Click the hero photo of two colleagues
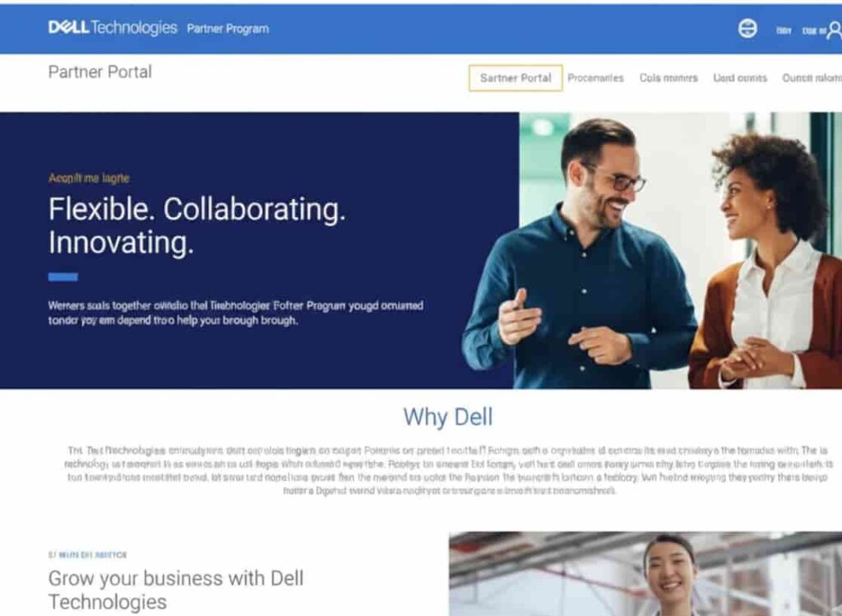Screen dimensions: 842x616 click(x=652, y=250)
